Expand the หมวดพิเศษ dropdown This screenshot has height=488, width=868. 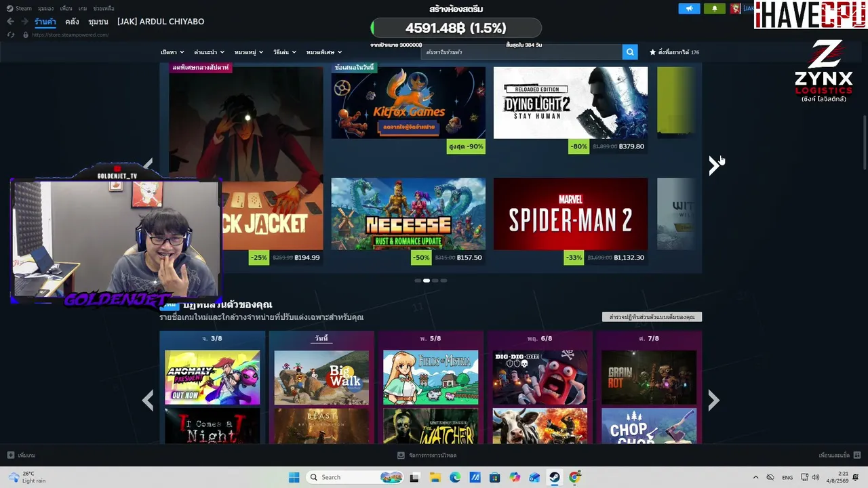[323, 52]
